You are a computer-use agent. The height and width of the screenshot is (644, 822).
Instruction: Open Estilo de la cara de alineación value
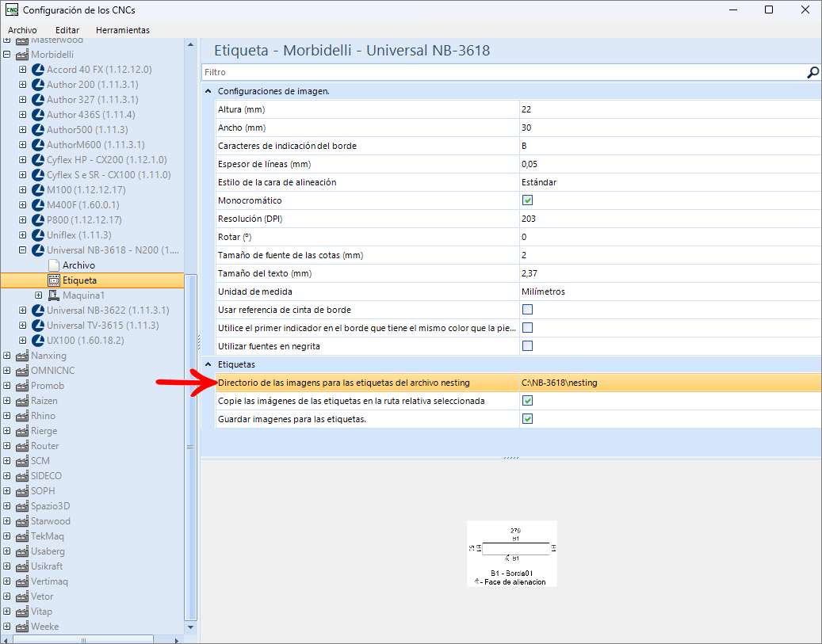pos(670,182)
